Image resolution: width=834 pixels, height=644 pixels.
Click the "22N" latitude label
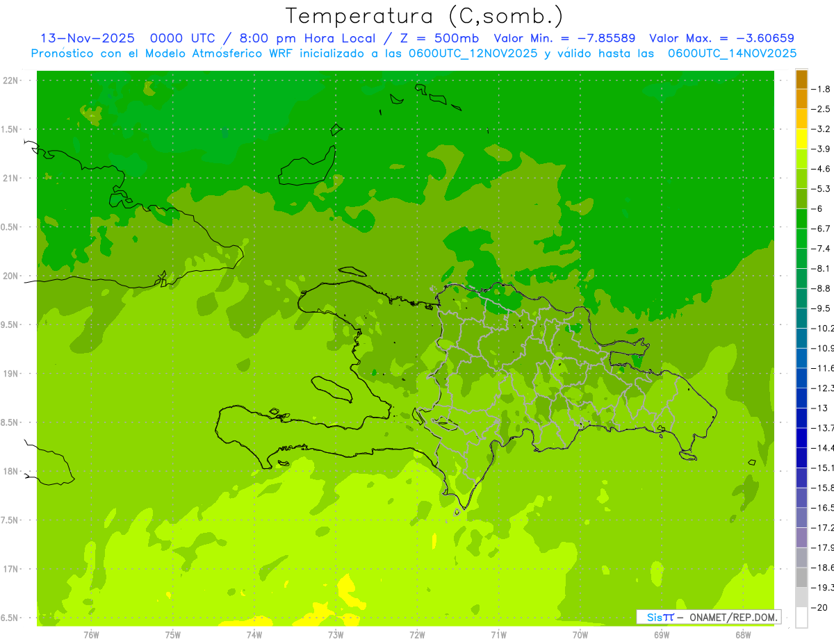[x=11, y=81]
